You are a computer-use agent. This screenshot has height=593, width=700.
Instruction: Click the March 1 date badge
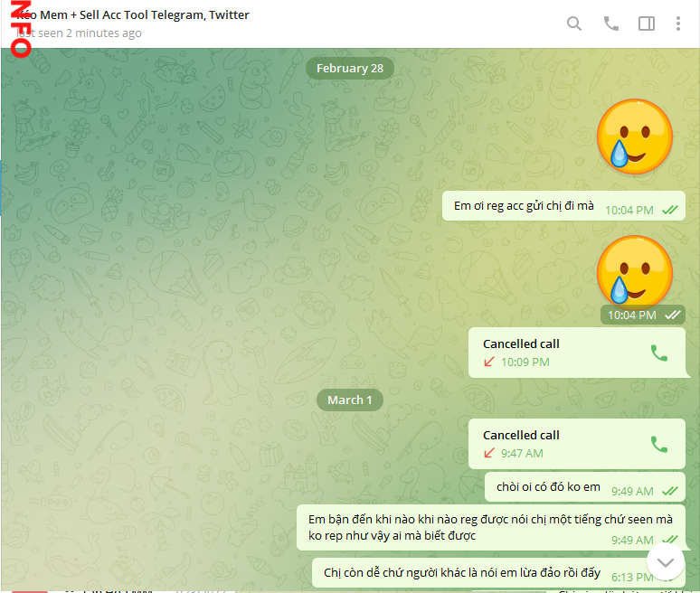click(350, 400)
